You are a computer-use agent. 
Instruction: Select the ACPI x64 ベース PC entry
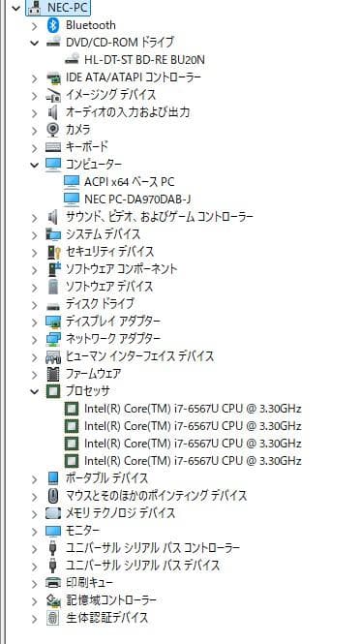tap(130, 181)
